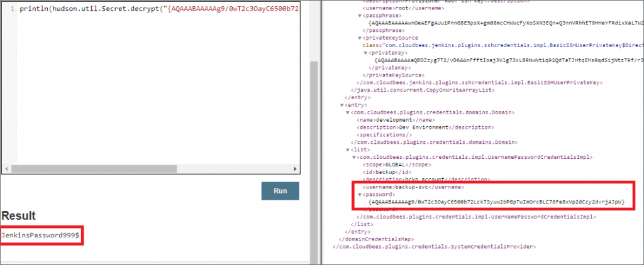This screenshot has width=644, height=265.
Task: Click the class BasicSSHUserPrivateKey attribute line
Action: 502,45
